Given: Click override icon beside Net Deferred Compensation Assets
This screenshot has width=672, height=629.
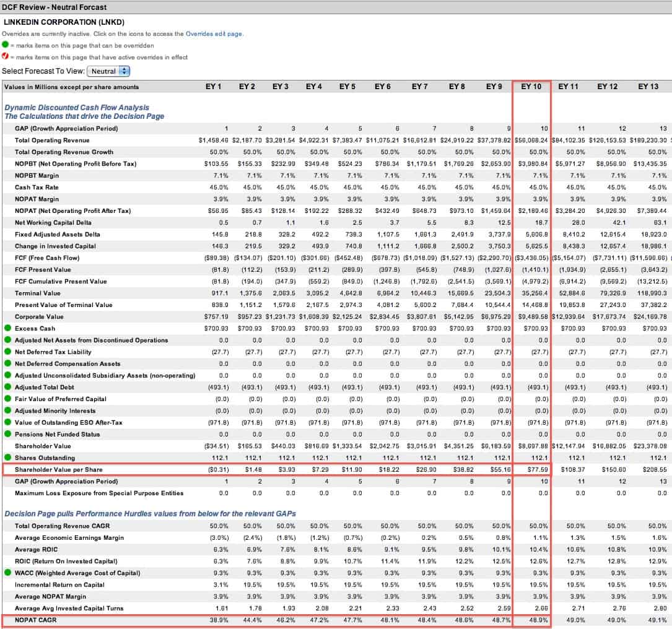Looking at the screenshot, I should [x=7, y=363].
